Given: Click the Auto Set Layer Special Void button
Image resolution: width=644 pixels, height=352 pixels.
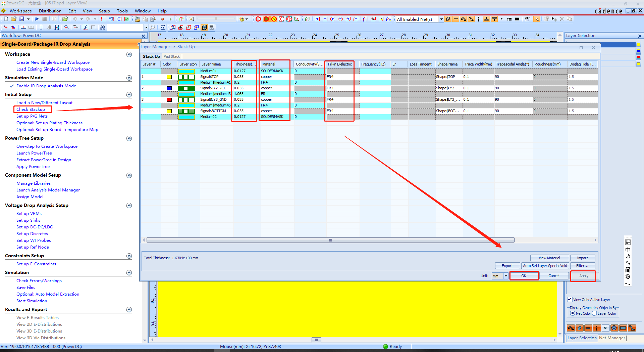Looking at the screenshot, I should 545,266.
